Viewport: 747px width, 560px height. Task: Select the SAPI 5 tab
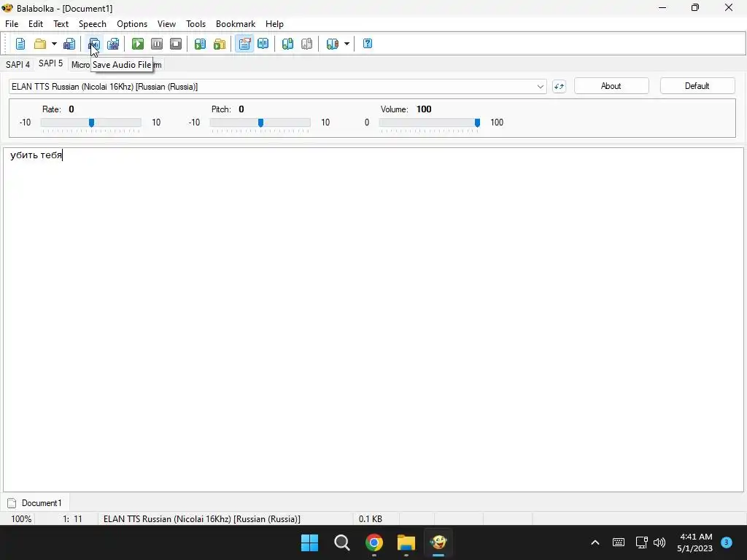pos(50,63)
